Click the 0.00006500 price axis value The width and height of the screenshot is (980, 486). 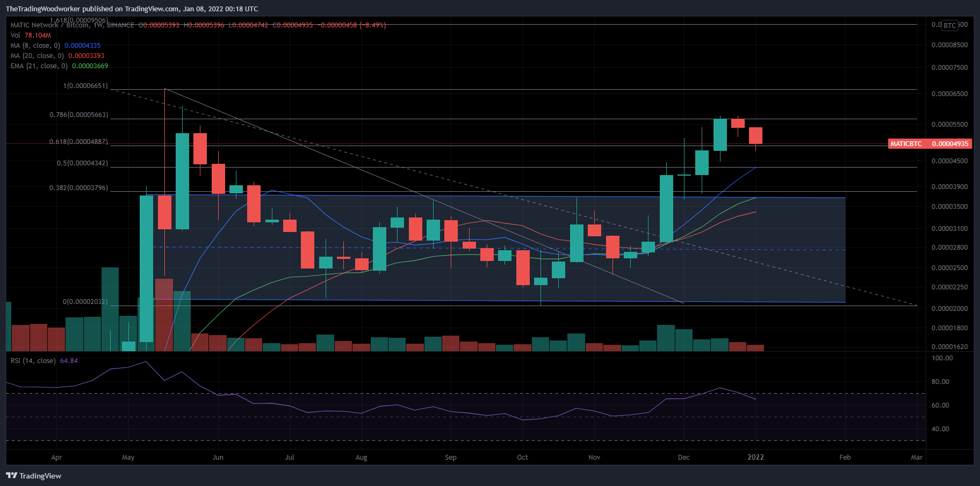pyautogui.click(x=949, y=94)
